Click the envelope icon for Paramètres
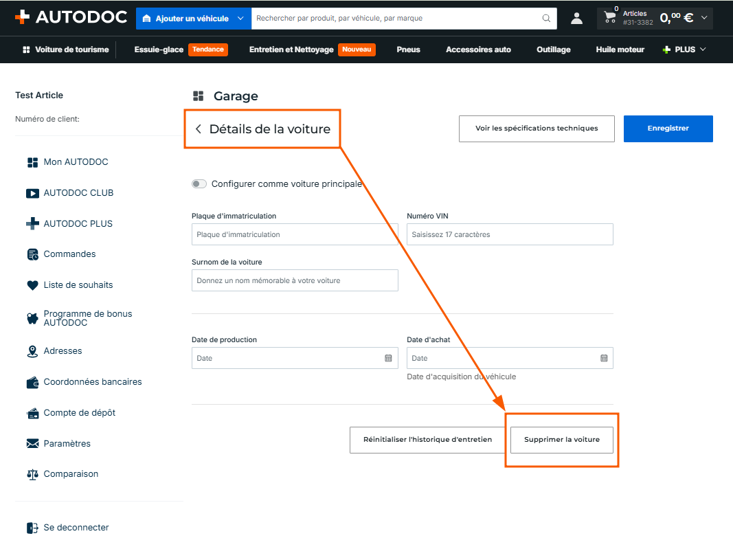The height and width of the screenshot is (560, 733). pyautogui.click(x=33, y=444)
